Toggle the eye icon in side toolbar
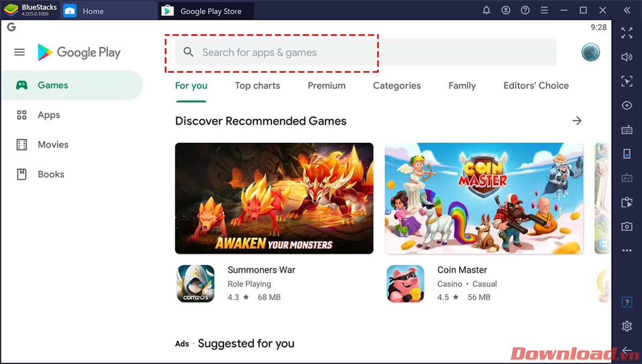This screenshot has height=364, width=642. pos(627,105)
